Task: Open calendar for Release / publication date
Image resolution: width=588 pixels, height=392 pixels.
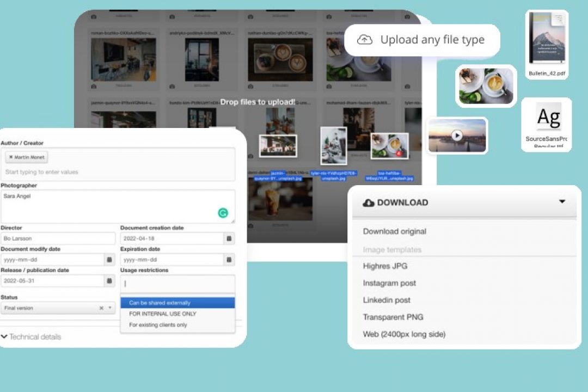Action: (109, 281)
